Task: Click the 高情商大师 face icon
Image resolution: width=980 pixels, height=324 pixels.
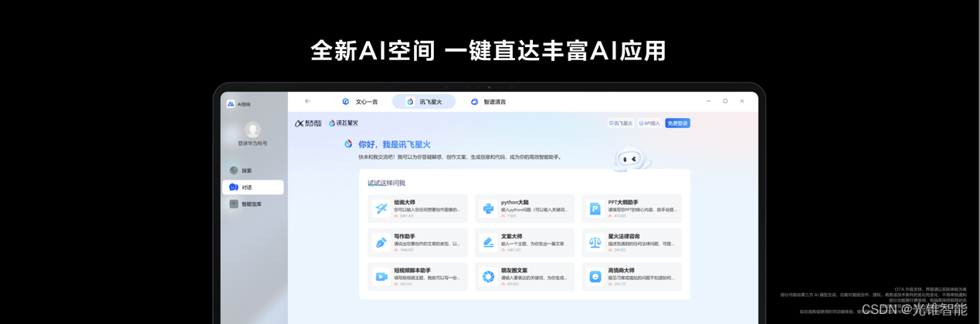Action: (x=595, y=276)
